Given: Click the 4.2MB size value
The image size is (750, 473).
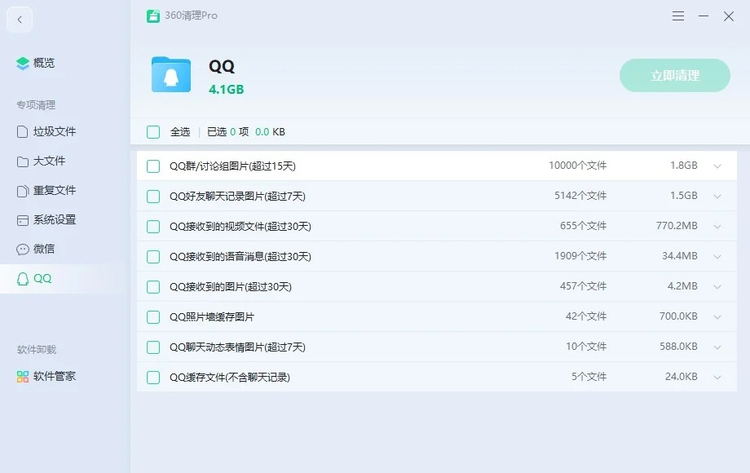Looking at the screenshot, I should coord(682,286).
